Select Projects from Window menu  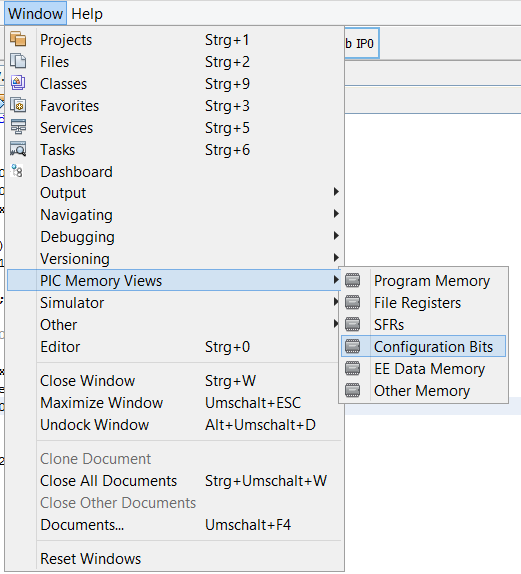click(174, 40)
